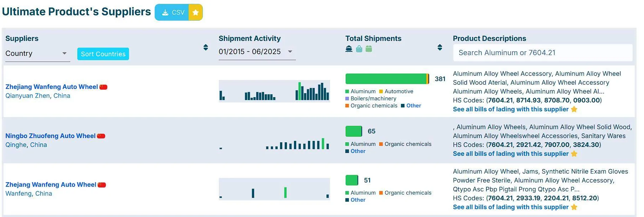This screenshot has height=217, width=644.
Task: Open the 01/2015 - 06/2025 date range dropdown
Action: (257, 52)
